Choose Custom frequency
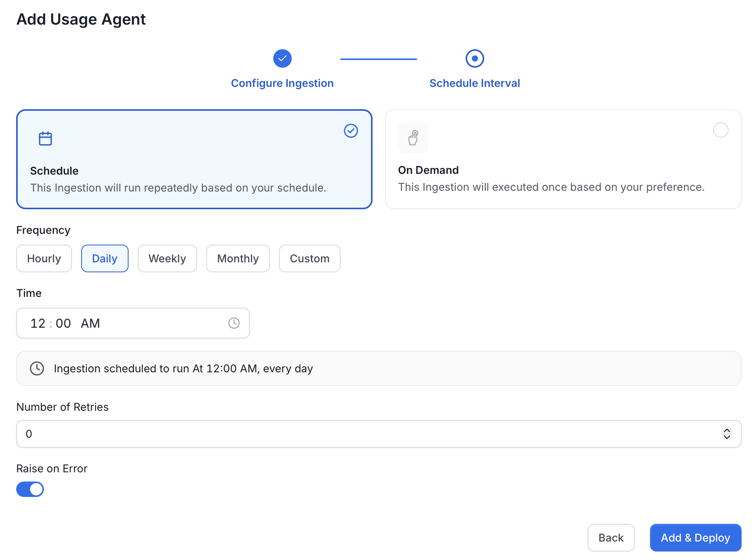The width and height of the screenshot is (752, 560). [x=310, y=258]
